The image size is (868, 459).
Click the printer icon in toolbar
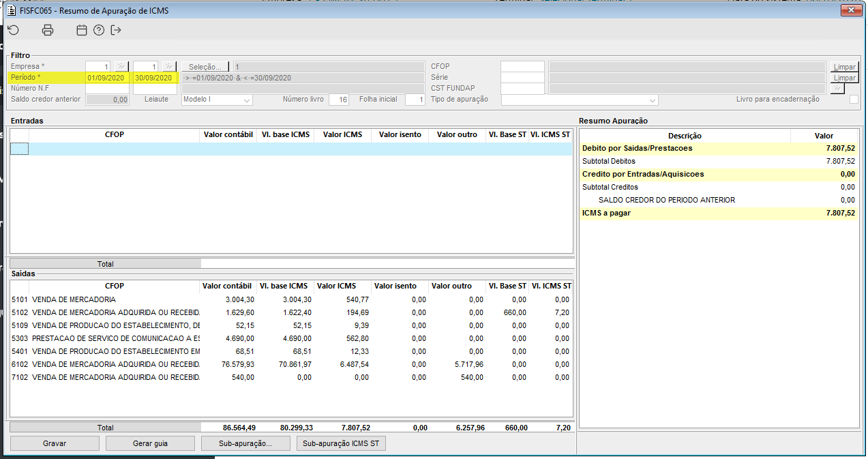tap(48, 30)
